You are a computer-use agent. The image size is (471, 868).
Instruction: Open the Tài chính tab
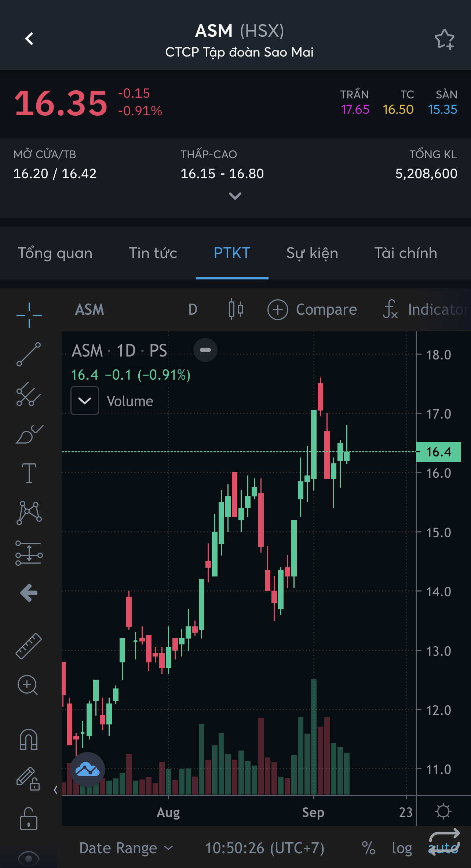pos(405,253)
